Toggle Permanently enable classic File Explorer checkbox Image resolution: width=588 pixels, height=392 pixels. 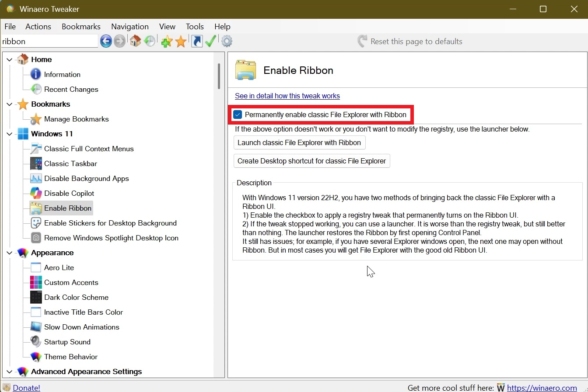(238, 114)
